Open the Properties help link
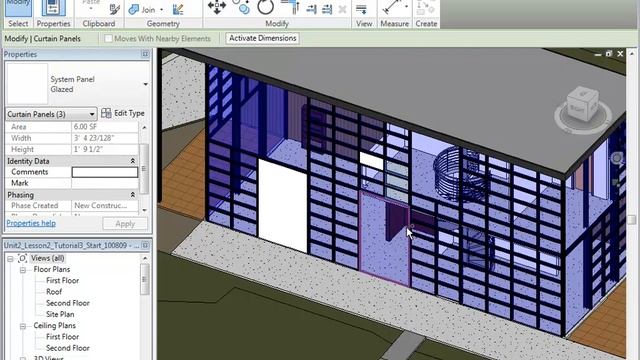This screenshot has height=360, width=640. [x=31, y=223]
